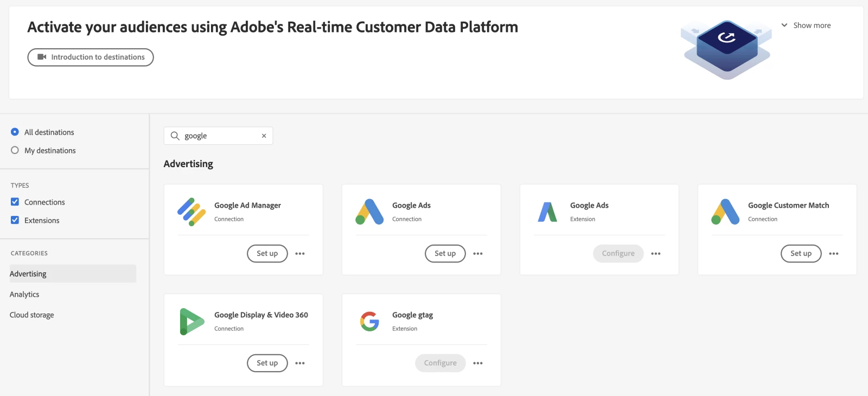Click the Google Ad Manager card title
This screenshot has height=396, width=868.
(x=247, y=206)
